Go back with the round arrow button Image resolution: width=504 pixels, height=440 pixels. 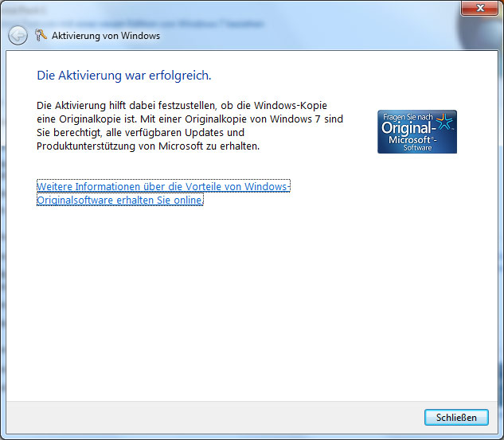coord(18,35)
